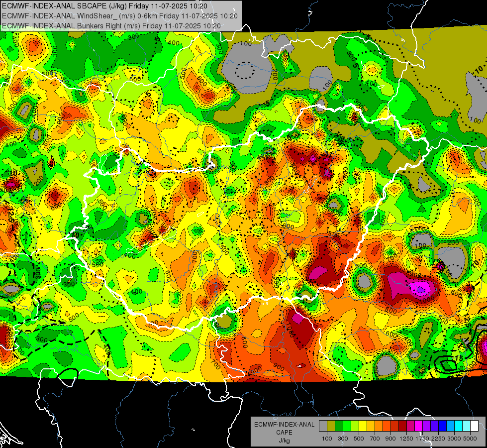Click the 3000 legend scale value
Screen dimensions: 487x448
[454, 439]
